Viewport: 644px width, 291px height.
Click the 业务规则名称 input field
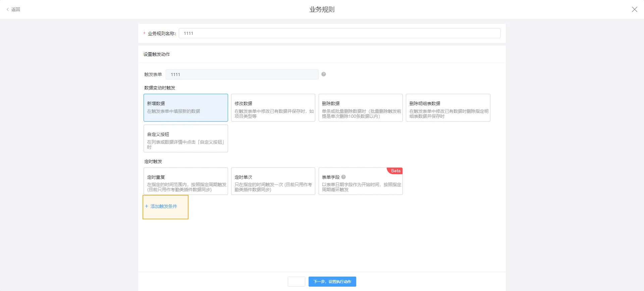(339, 33)
